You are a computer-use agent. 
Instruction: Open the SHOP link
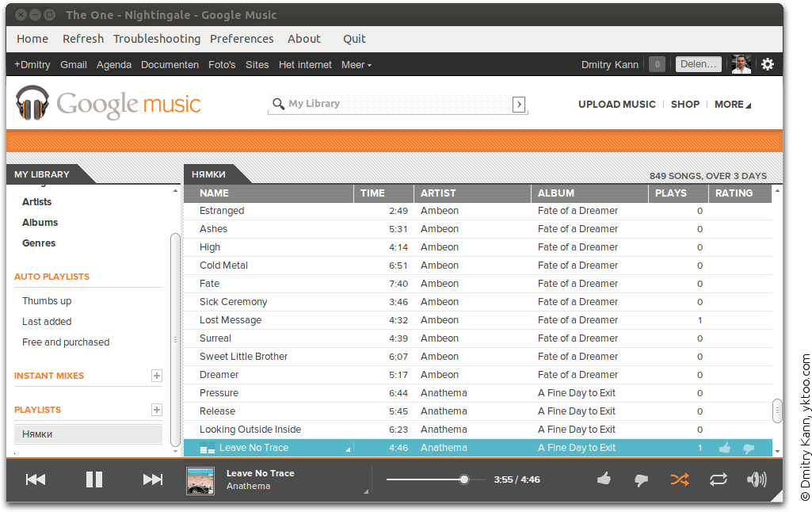685,104
